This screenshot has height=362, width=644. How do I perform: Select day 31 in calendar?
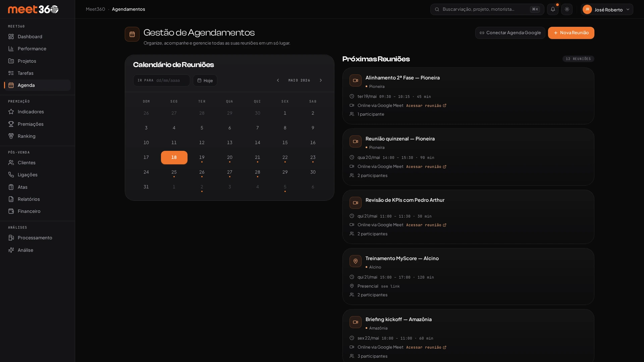(146, 187)
